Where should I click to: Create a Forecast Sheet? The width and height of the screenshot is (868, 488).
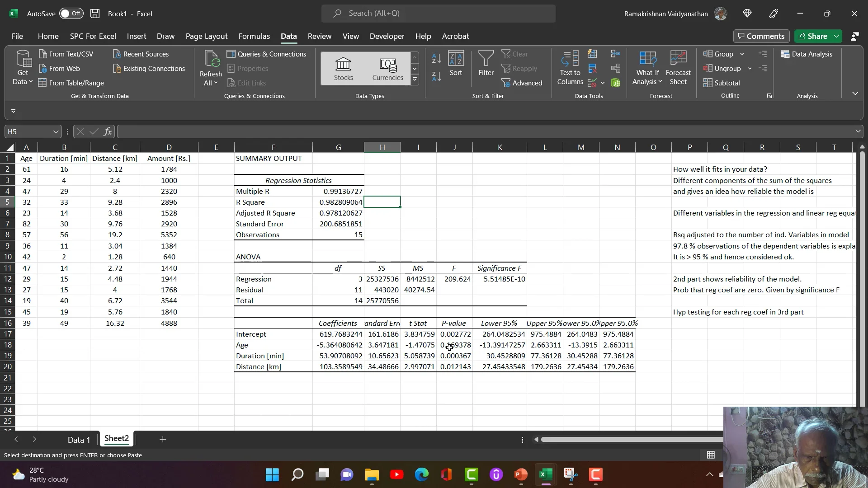(678, 68)
